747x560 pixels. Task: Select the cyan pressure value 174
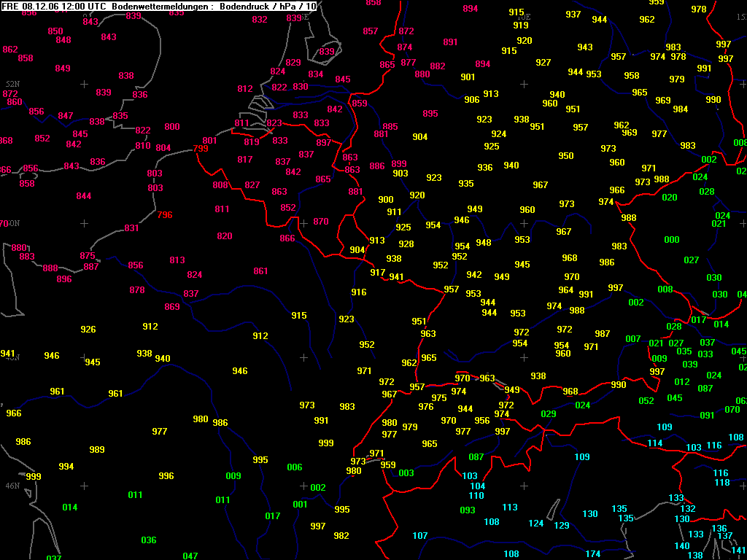[x=593, y=554]
